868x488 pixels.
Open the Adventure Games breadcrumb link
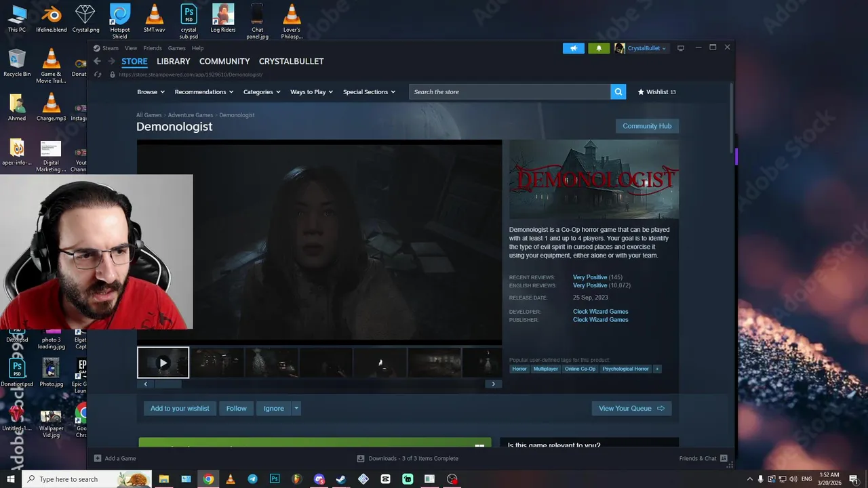coord(191,115)
